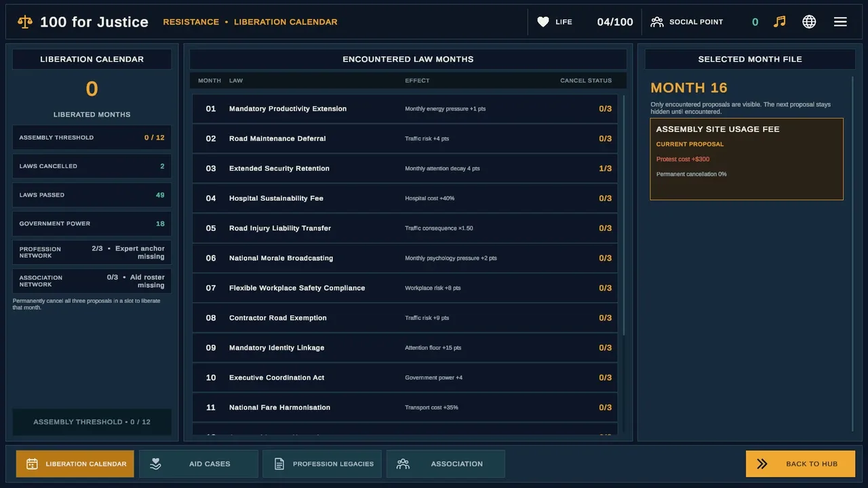Image resolution: width=868 pixels, height=488 pixels.
Task: Click the Effect column header
Action: pyautogui.click(x=417, y=81)
